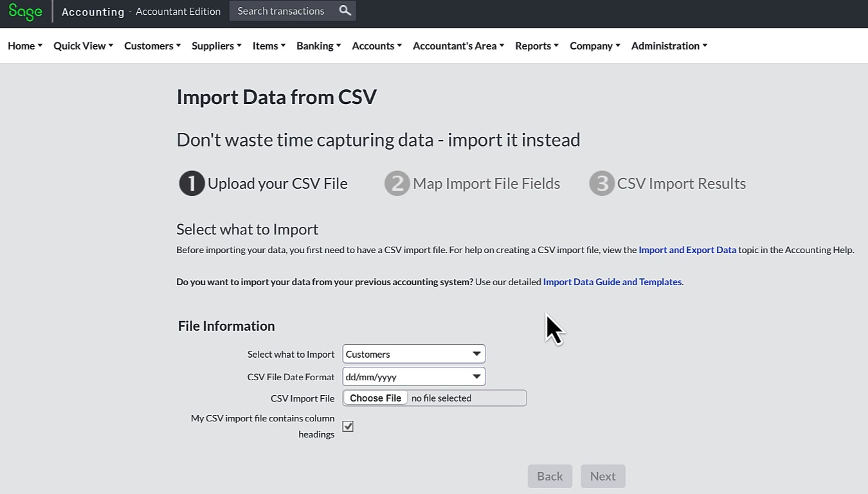Open the Home menu
This screenshot has height=494, width=868.
pyautogui.click(x=25, y=46)
